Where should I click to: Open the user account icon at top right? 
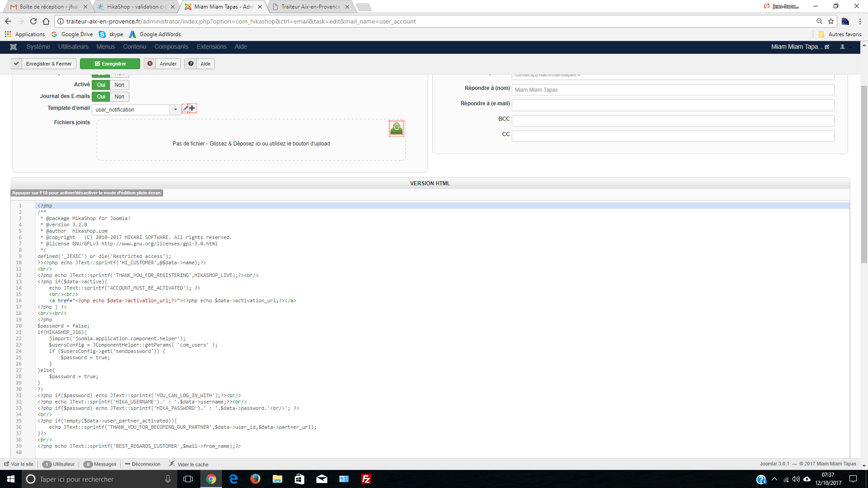(843, 47)
